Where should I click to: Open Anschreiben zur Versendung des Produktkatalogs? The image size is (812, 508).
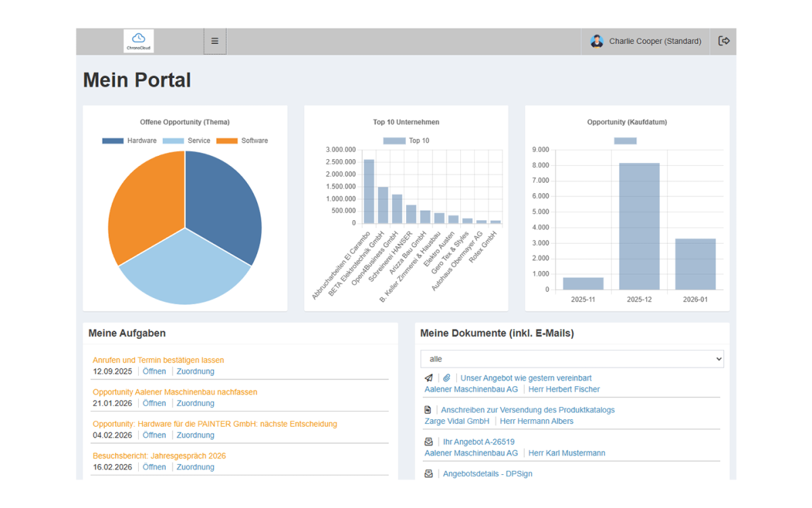528,410
